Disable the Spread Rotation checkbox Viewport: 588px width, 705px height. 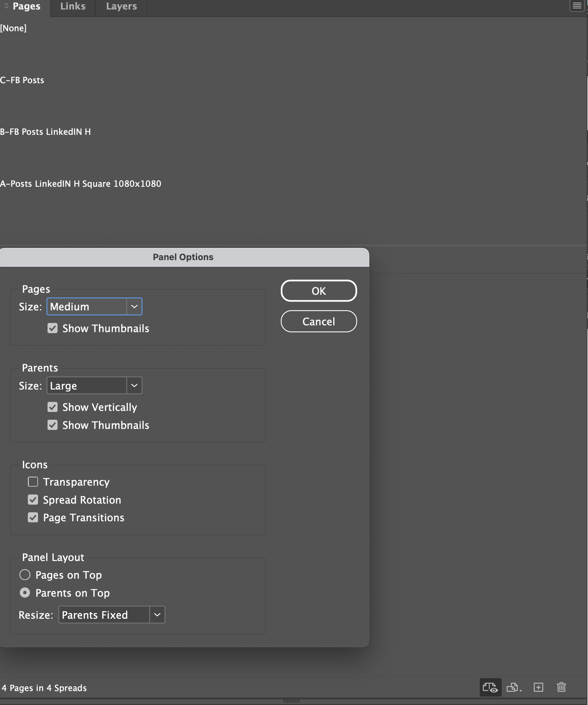[33, 500]
